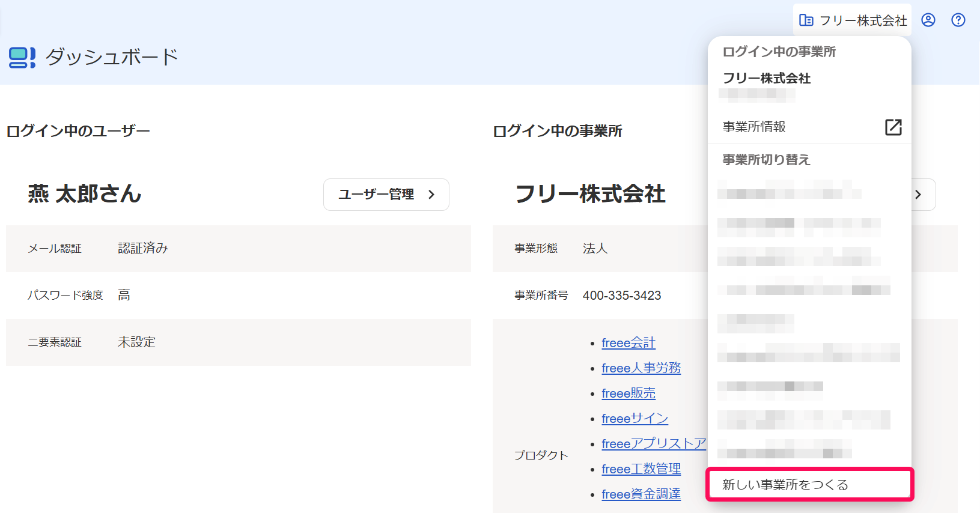Open the freeeサイン link
980x513 pixels.
[x=635, y=419]
